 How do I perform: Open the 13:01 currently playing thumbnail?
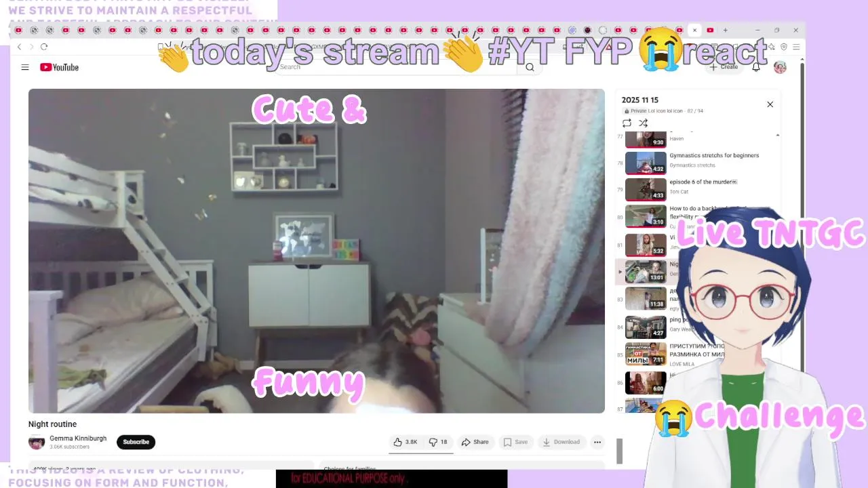pyautogui.click(x=646, y=272)
